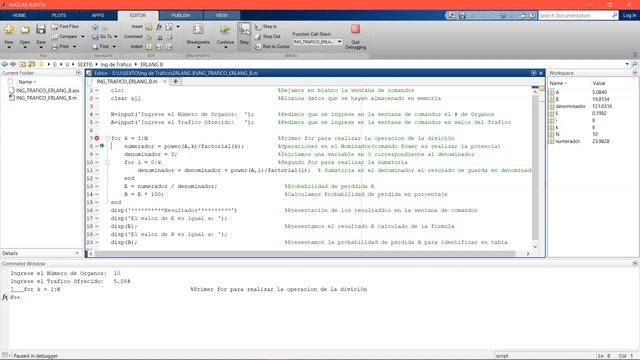Go back using address bar back arrow
640x360 pixels.
4,64
